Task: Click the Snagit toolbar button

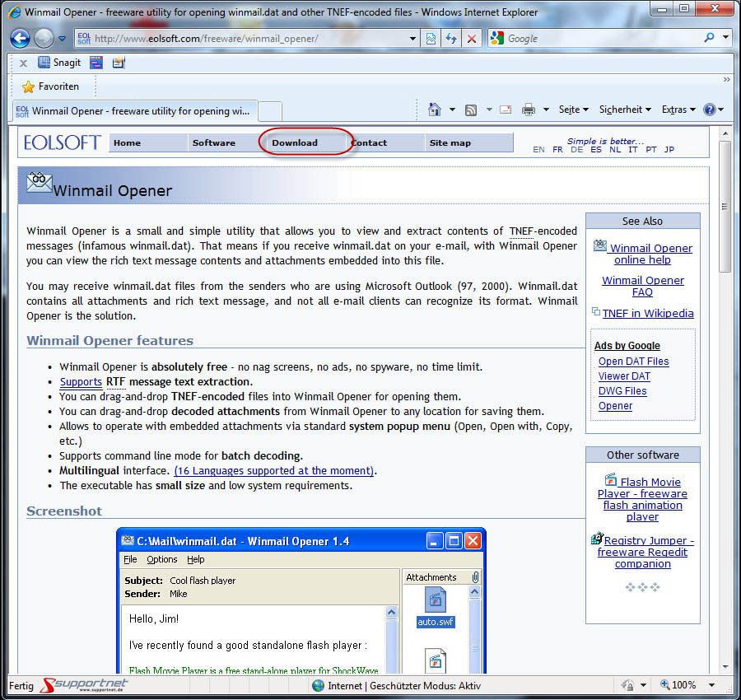Action: (59, 63)
